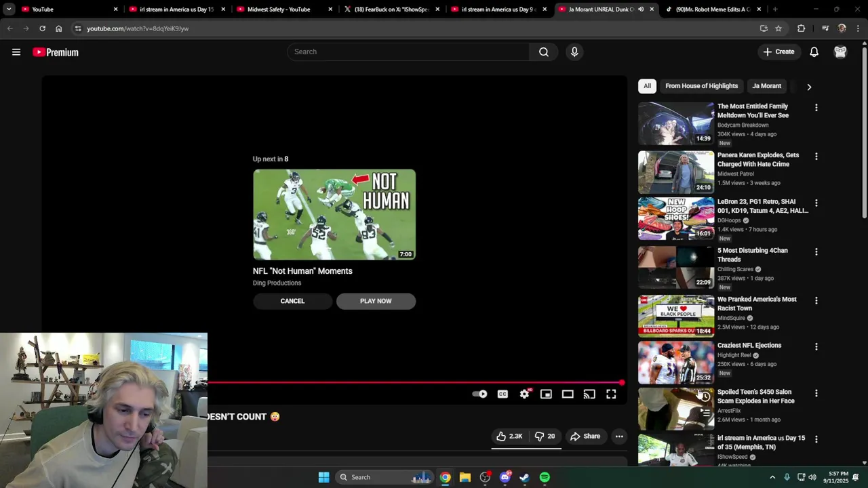Open a new browser tab
This screenshot has width=868, height=488.
(775, 9)
